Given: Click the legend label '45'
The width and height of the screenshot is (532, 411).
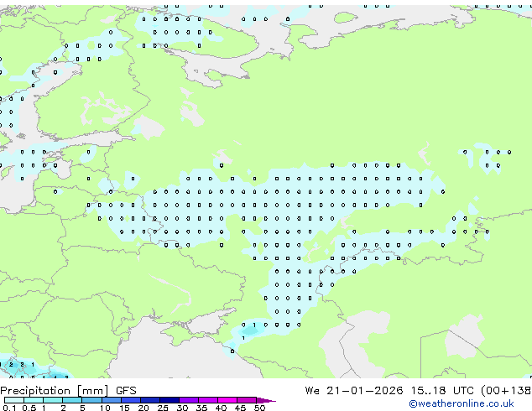Looking at the screenshot, I should (x=240, y=408).
